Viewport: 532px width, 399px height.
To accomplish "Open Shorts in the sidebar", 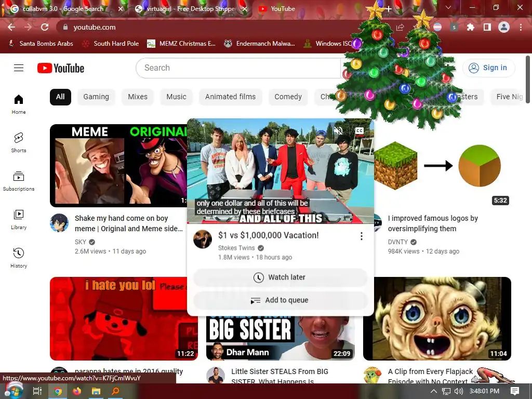I will coord(19,142).
